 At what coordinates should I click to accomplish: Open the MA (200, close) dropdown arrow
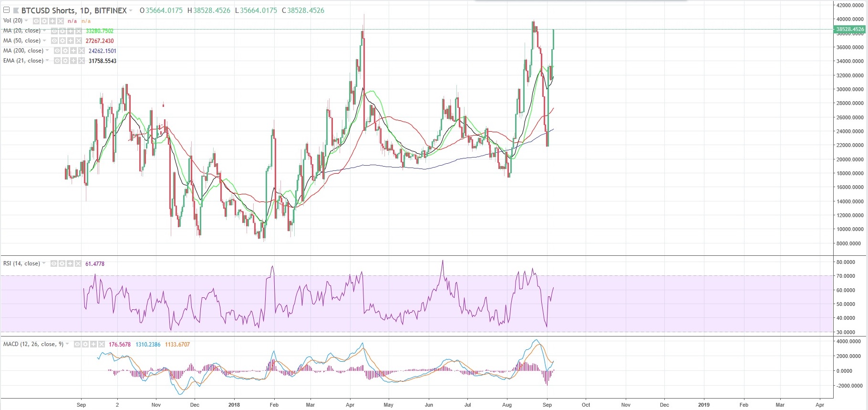47,50
